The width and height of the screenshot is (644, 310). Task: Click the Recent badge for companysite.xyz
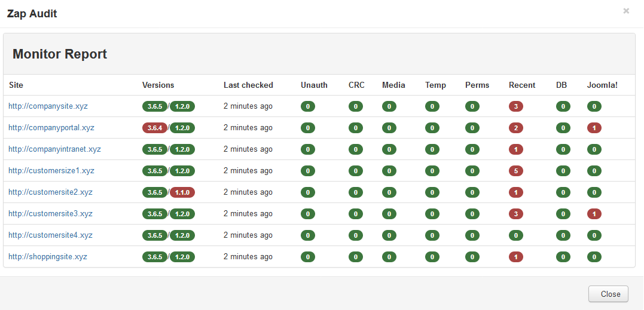pyautogui.click(x=515, y=106)
